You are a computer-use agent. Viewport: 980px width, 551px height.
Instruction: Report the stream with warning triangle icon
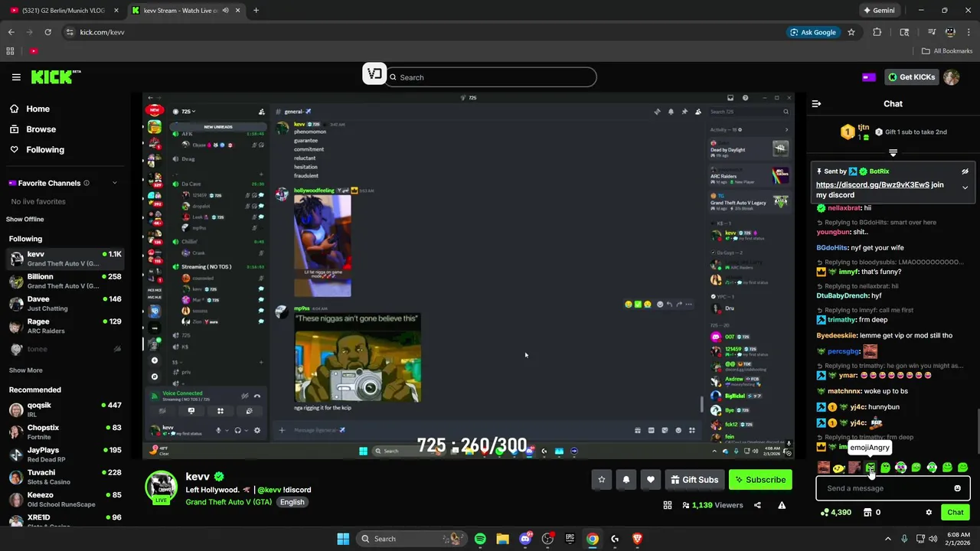[x=782, y=505]
